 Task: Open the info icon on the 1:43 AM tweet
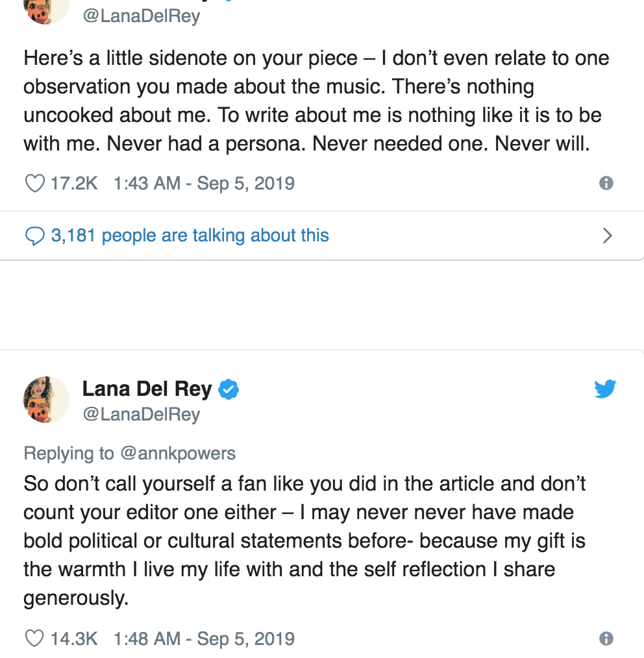pyautogui.click(x=606, y=184)
